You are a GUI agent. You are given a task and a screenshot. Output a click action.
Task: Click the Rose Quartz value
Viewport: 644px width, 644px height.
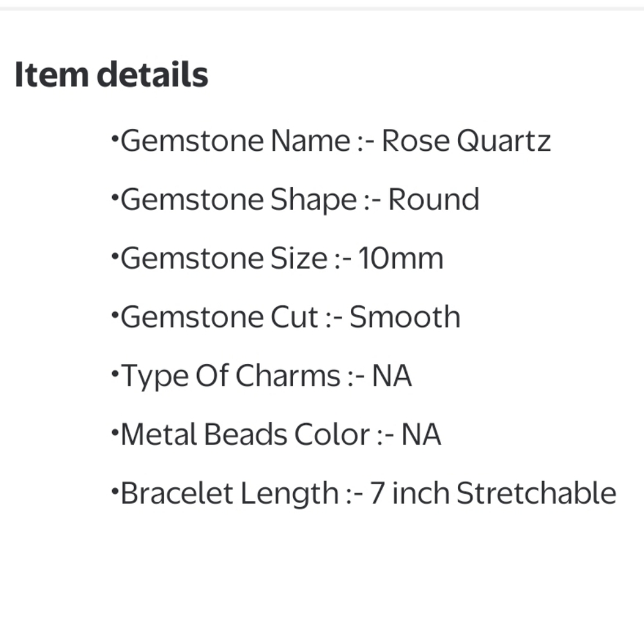(x=466, y=140)
